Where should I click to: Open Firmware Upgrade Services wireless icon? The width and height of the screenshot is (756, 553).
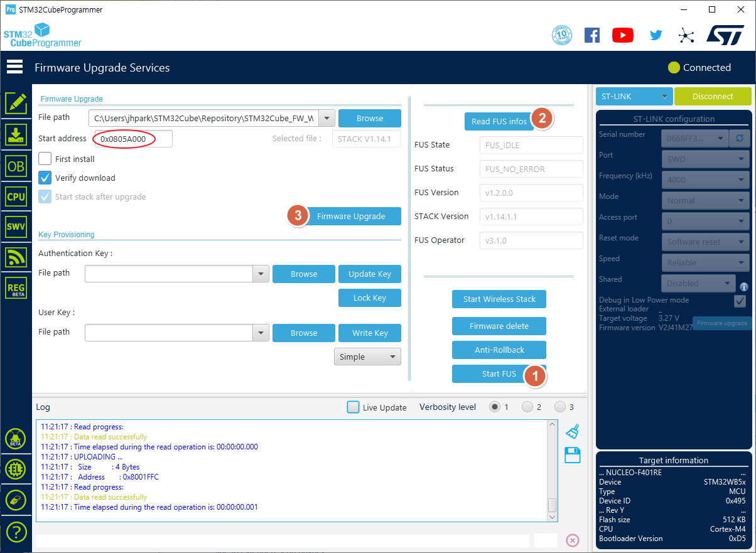pyautogui.click(x=16, y=257)
